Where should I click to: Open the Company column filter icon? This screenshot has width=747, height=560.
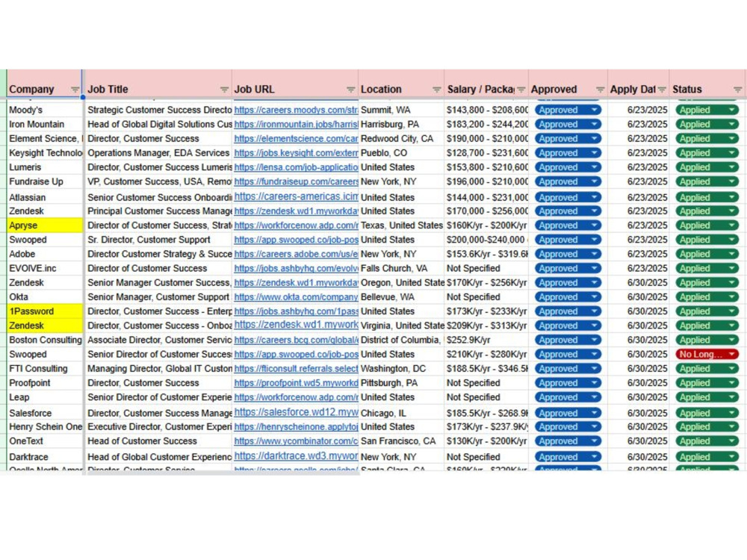75,90
